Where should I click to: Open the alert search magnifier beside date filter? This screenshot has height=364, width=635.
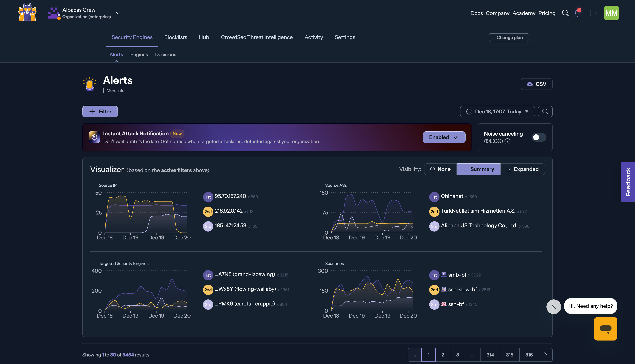point(545,112)
